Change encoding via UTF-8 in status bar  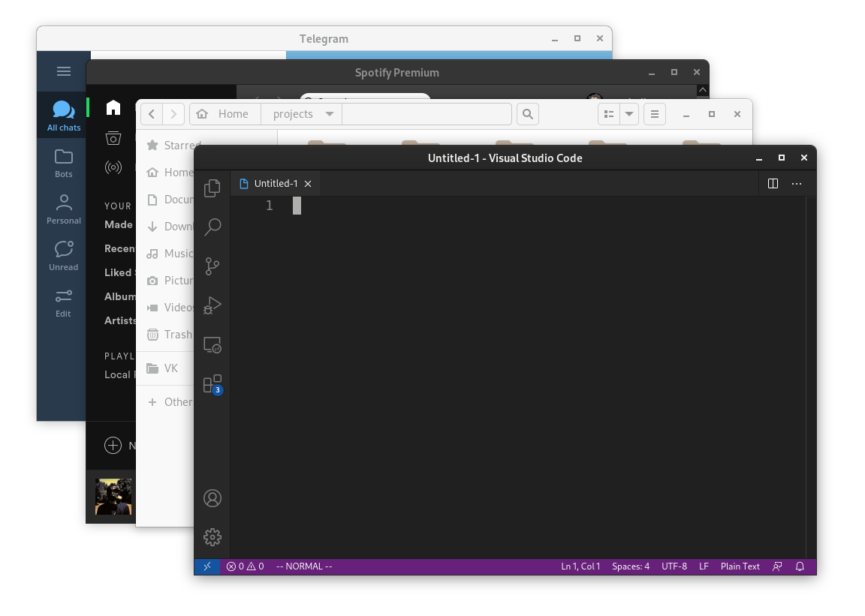tap(674, 566)
